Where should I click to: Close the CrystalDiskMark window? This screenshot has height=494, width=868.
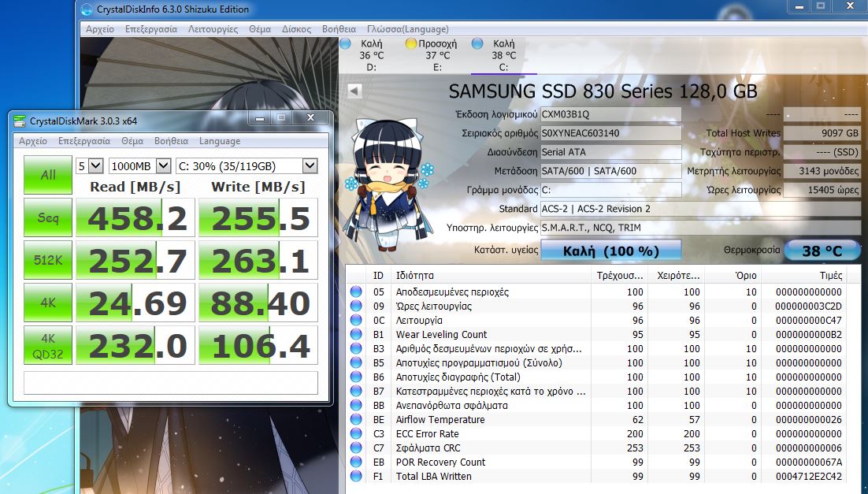pyautogui.click(x=310, y=117)
